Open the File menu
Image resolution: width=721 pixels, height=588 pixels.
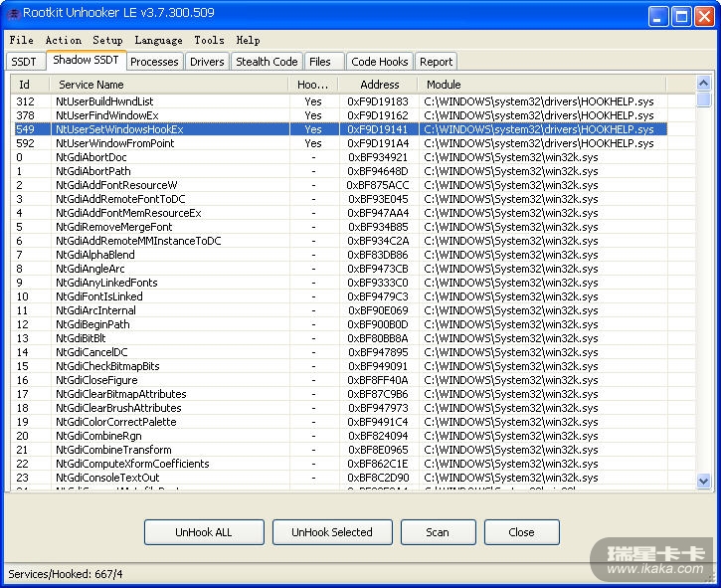pyautogui.click(x=21, y=40)
